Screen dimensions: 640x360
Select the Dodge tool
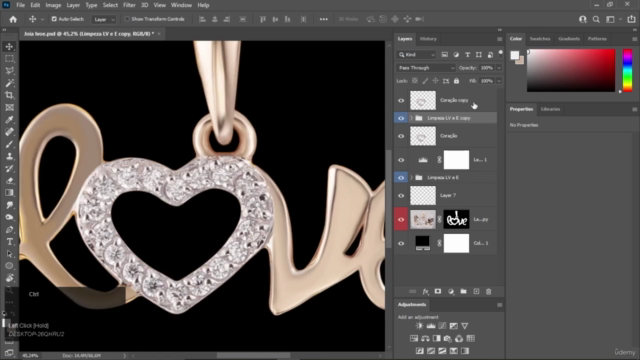pos(9,217)
